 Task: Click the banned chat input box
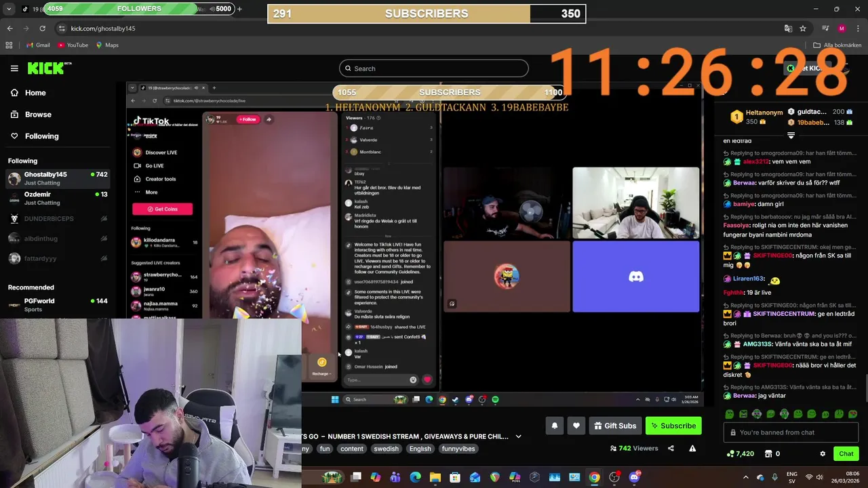point(791,432)
